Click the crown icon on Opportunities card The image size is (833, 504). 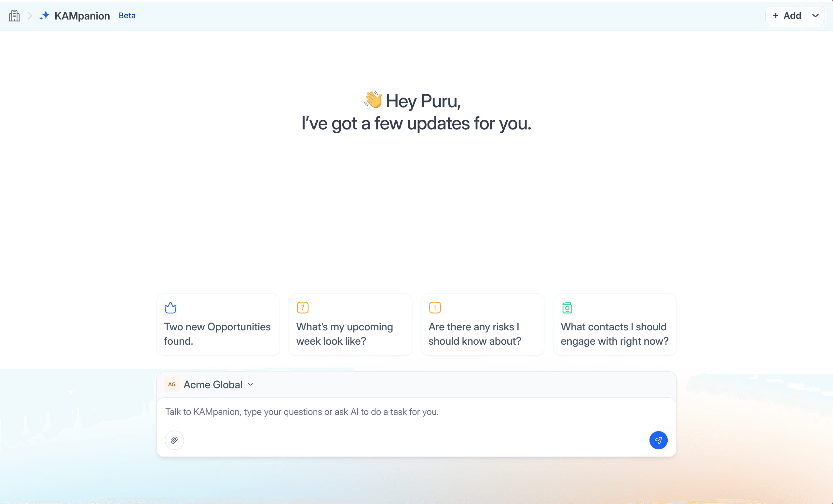171,307
